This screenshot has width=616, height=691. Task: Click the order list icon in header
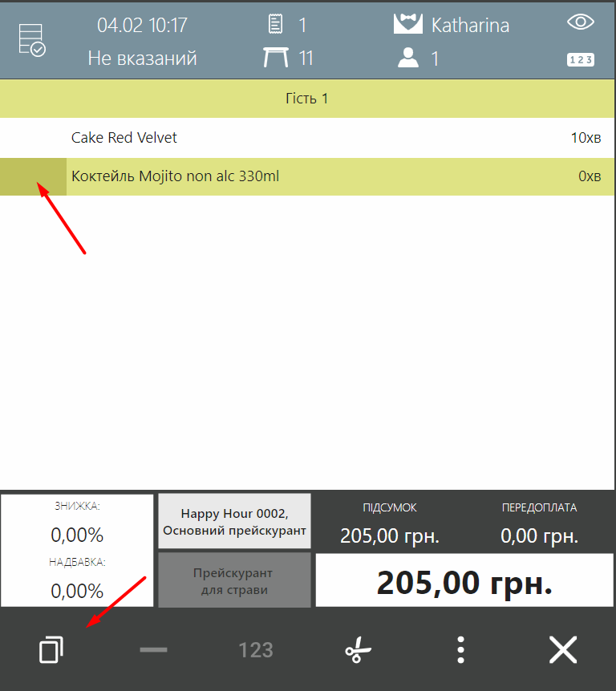pyautogui.click(x=32, y=40)
